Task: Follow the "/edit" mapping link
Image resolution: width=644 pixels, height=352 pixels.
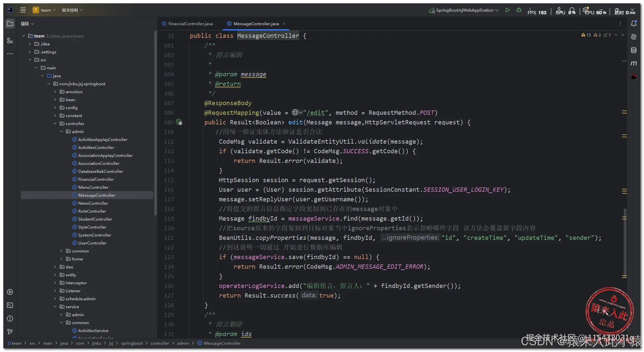Action: 315,112
